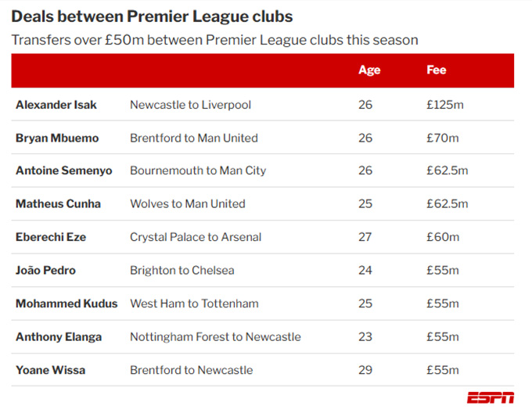Click the Anthony Elanga player name
The height and width of the screenshot is (413, 532).
(56, 337)
